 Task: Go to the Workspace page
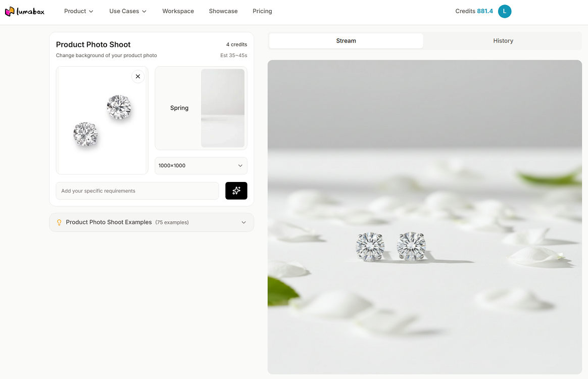click(178, 11)
